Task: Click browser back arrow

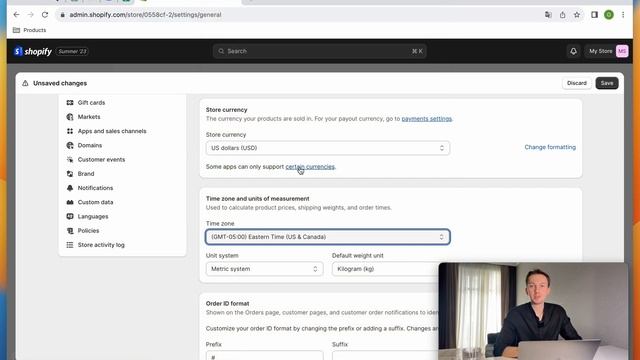Action: pyautogui.click(x=16, y=15)
